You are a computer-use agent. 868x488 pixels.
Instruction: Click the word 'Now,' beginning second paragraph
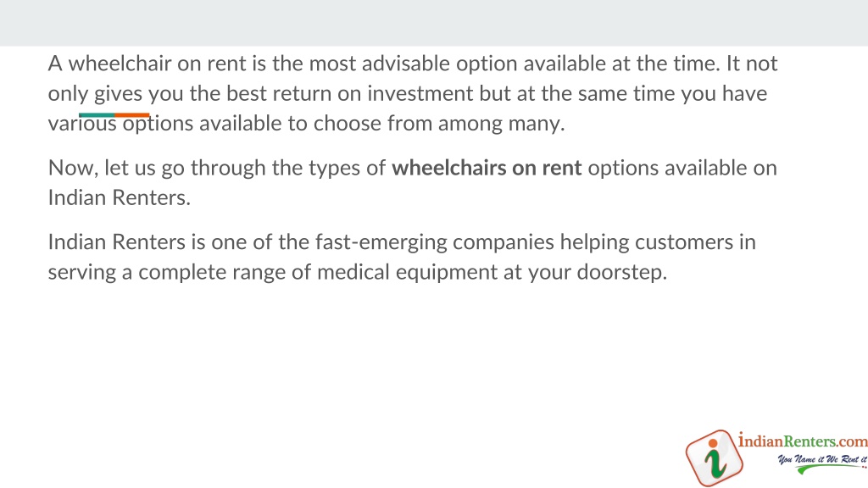coord(73,168)
